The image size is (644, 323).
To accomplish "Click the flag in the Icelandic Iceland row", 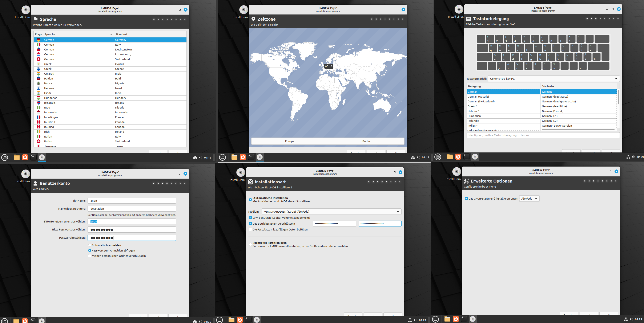I will click(39, 103).
